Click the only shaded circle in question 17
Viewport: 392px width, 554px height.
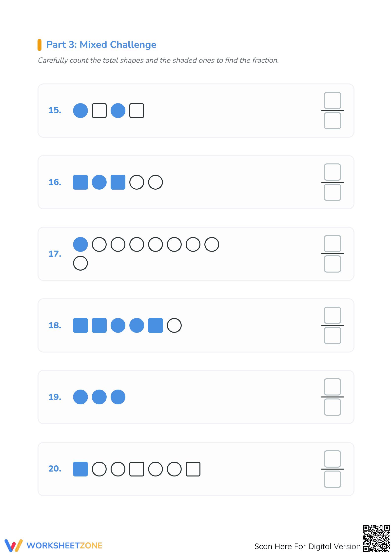pyautogui.click(x=80, y=244)
